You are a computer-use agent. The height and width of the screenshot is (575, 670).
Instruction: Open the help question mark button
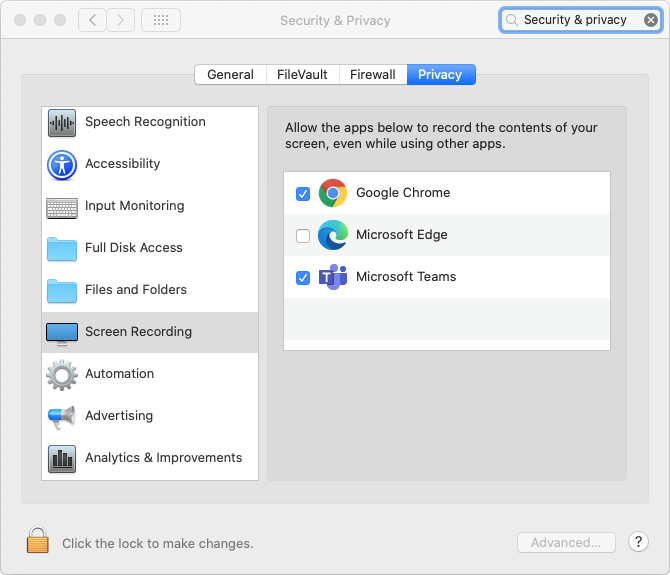(639, 542)
